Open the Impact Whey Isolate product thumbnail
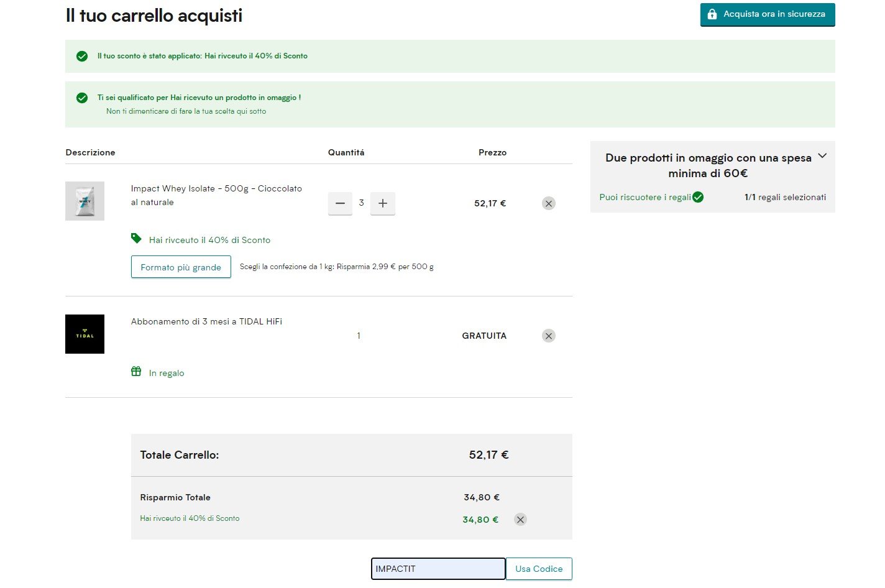This screenshot has width=885, height=588. [x=85, y=201]
